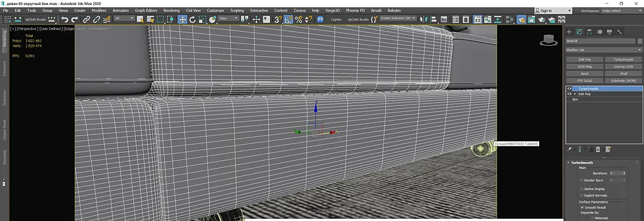The height and width of the screenshot is (221, 644).
Task: Enable the Isoline Display checkbox
Action: (582, 189)
